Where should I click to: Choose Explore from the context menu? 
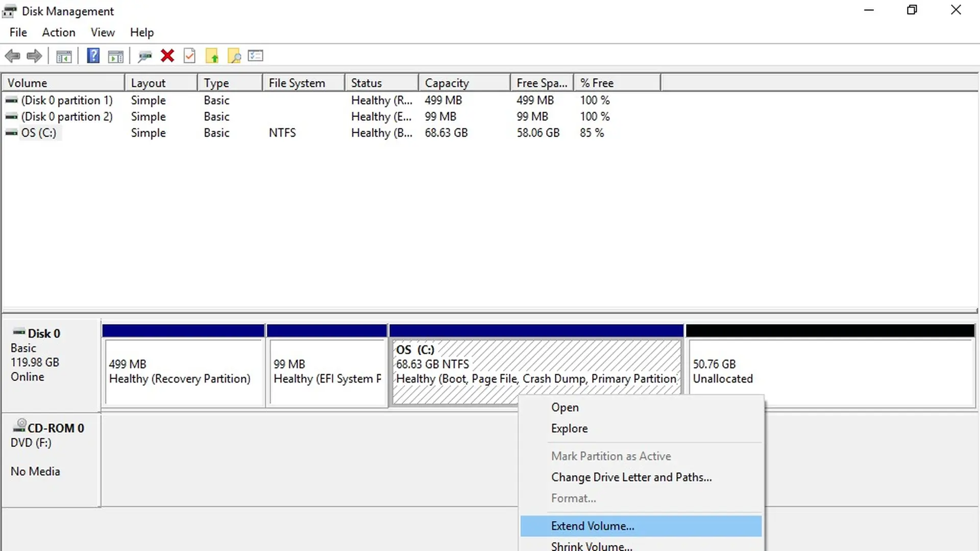click(x=641, y=428)
